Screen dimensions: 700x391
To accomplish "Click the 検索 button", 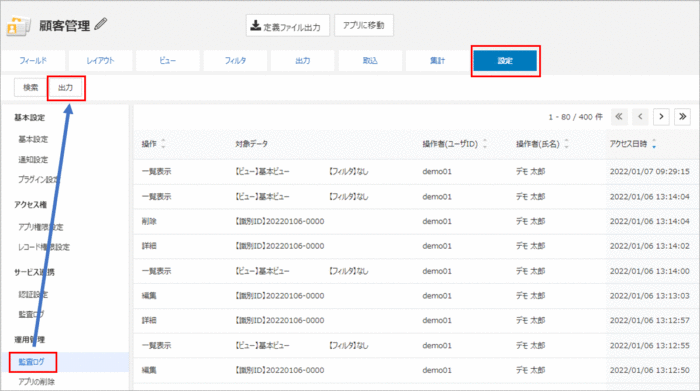I will click(x=31, y=87).
